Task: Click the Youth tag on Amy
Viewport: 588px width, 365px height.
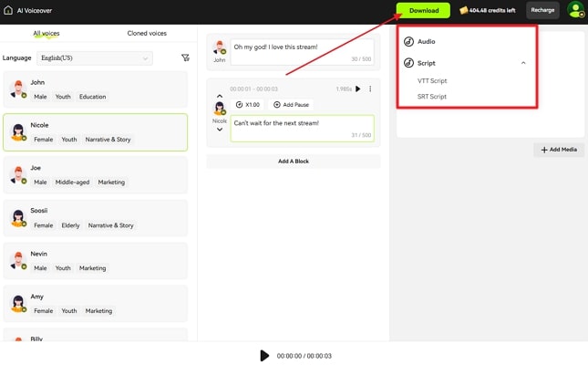Action: point(69,311)
